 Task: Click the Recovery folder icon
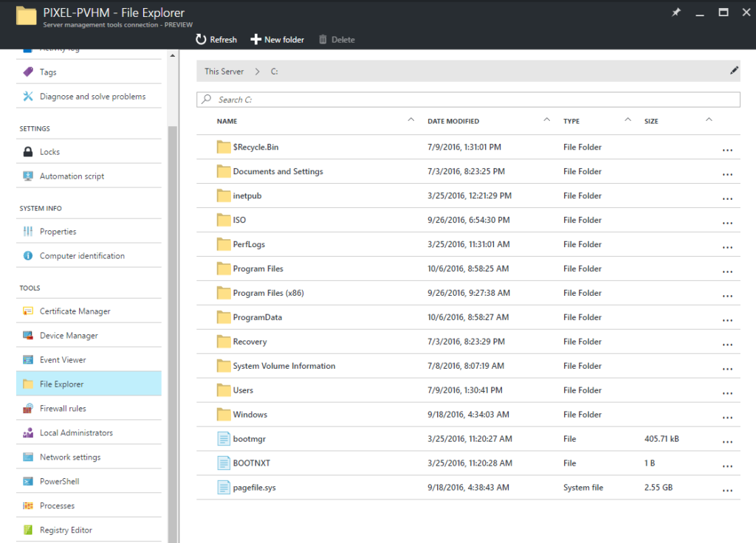click(x=223, y=341)
